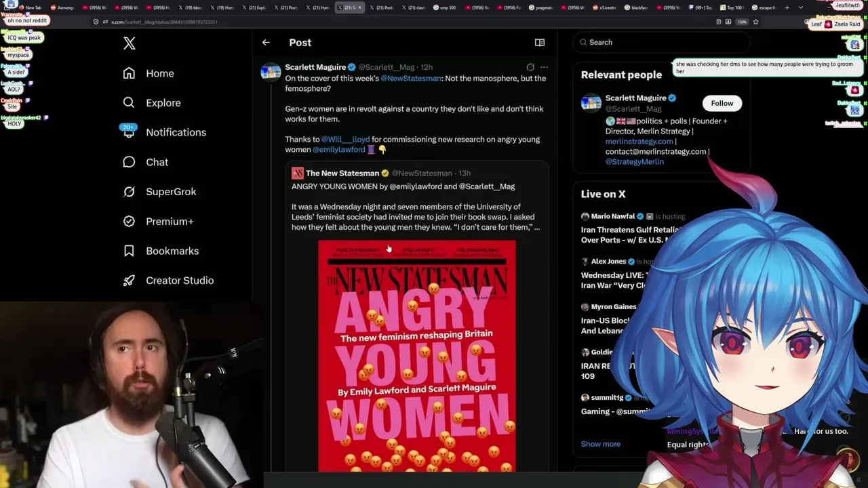Image resolution: width=868 pixels, height=488 pixels.
Task: Open the @StrategyMerlin link
Action: pyautogui.click(x=635, y=162)
